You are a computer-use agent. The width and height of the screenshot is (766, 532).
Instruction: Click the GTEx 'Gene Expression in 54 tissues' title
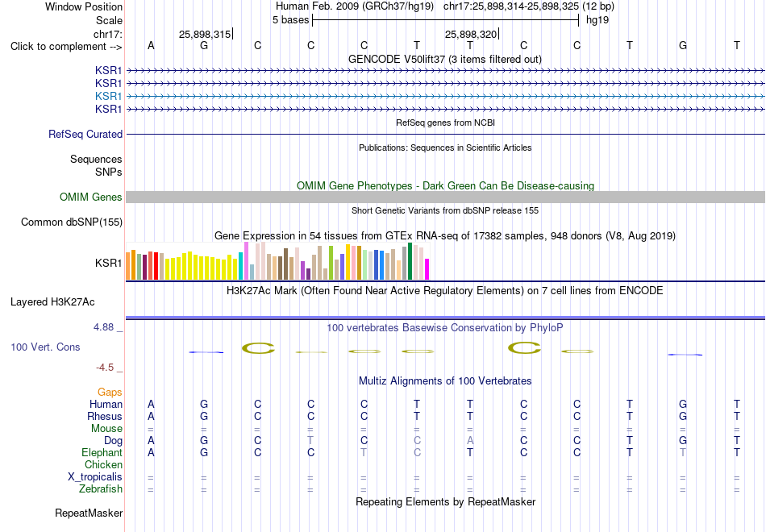(445, 236)
